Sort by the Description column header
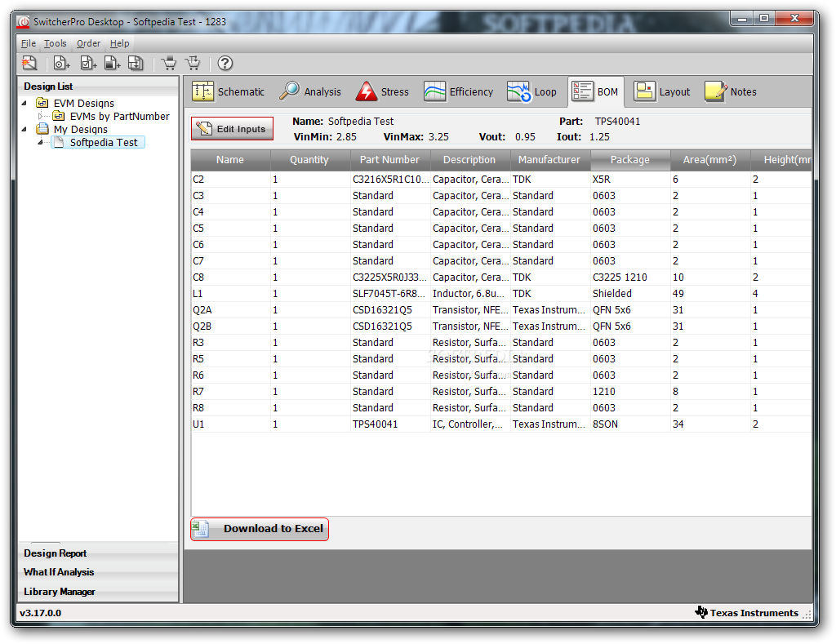Screen dimensions: 836x644 pos(469,159)
